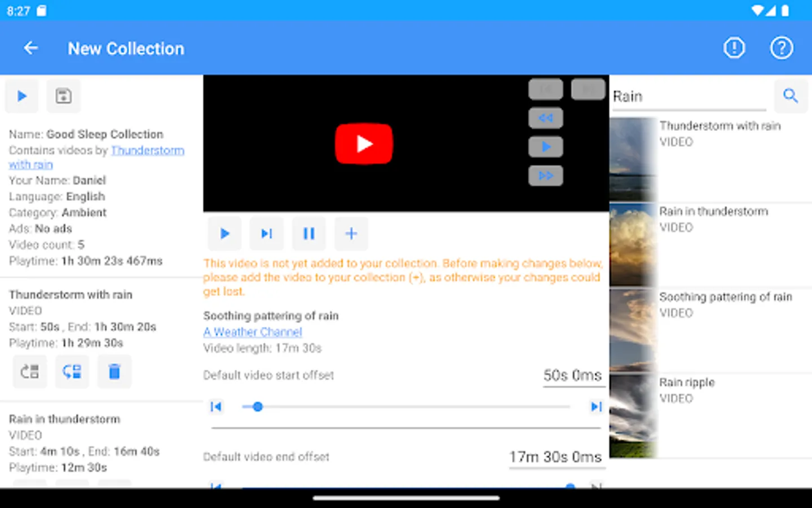The width and height of the screenshot is (812, 508).
Task: Move Thunderstorm with rain entry up using grey arrow icon
Action: click(30, 371)
